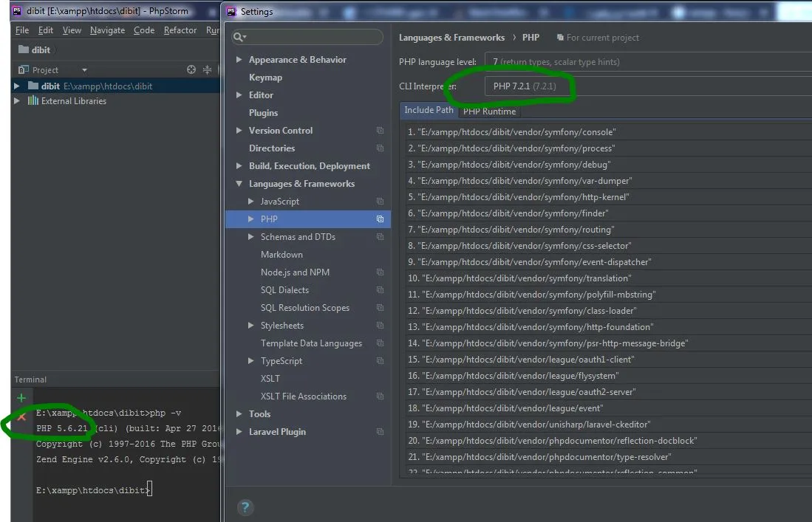Viewport: 812px width, 522px height.
Task: Switch to the Include Path tab
Action: (429, 110)
